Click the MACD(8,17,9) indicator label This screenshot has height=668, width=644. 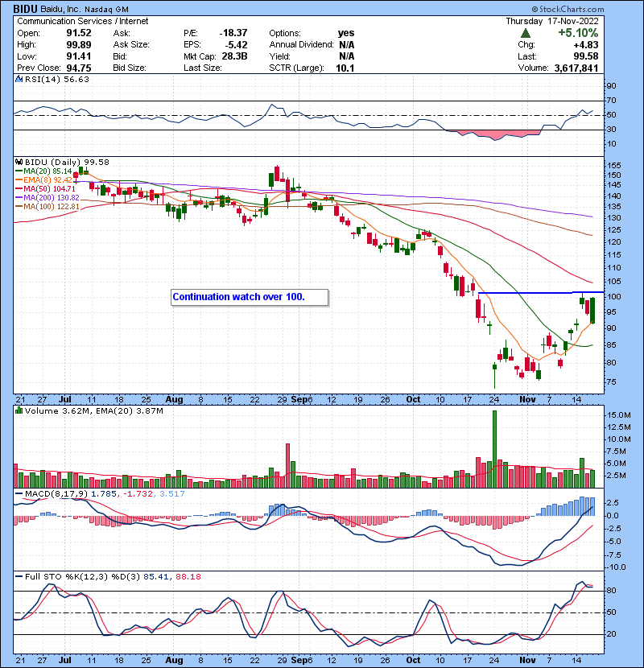56,494
